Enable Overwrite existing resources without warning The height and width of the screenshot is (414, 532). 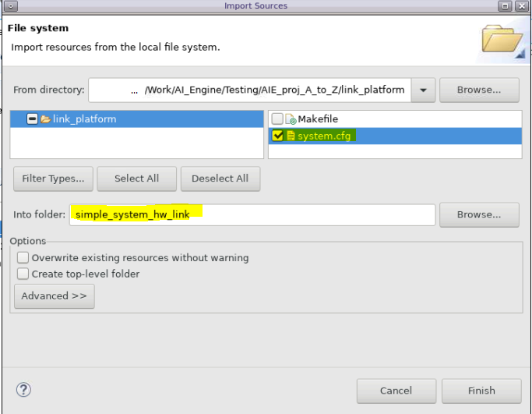(x=23, y=258)
